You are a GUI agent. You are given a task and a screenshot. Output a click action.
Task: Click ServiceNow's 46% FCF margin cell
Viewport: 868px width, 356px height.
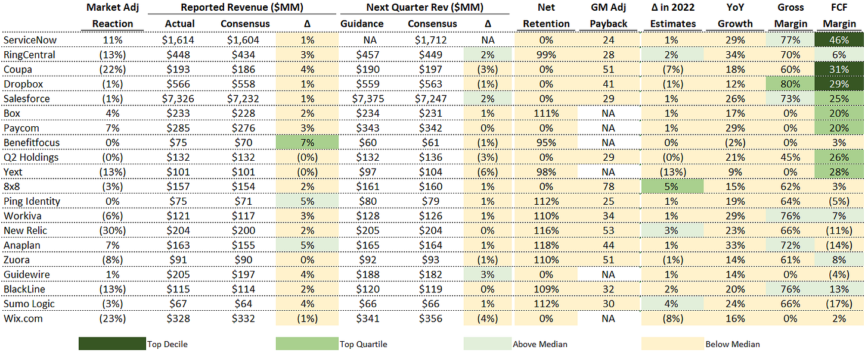point(839,40)
